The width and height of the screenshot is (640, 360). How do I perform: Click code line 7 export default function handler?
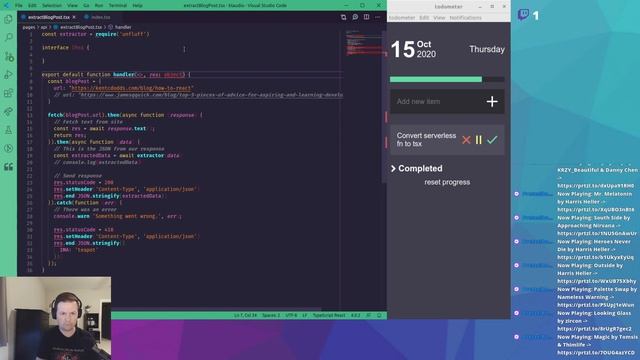pyautogui.click(x=116, y=75)
